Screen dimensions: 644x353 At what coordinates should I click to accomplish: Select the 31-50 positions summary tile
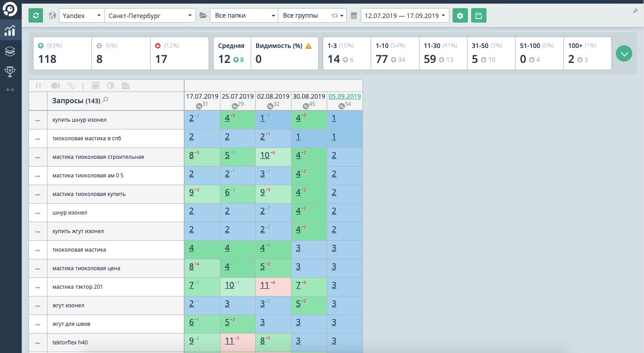coord(491,53)
